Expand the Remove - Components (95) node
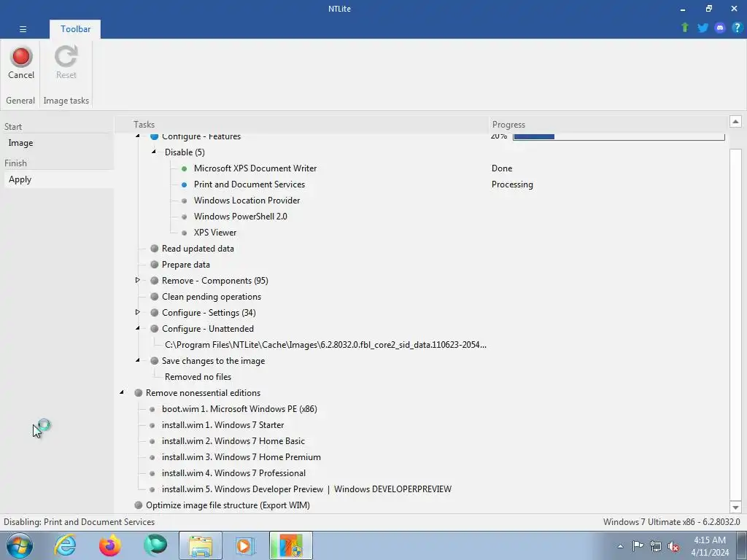The height and width of the screenshot is (560, 747). pyautogui.click(x=137, y=280)
